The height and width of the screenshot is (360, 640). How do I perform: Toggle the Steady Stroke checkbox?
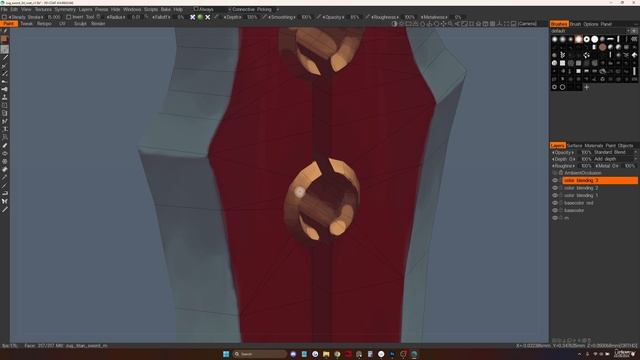click(x=4, y=17)
